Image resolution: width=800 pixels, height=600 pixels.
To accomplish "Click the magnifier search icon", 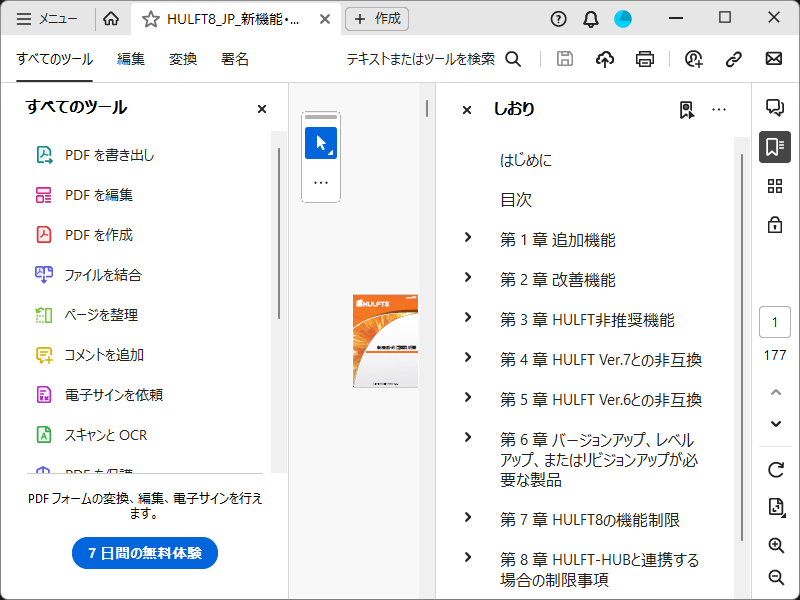I will [513, 59].
